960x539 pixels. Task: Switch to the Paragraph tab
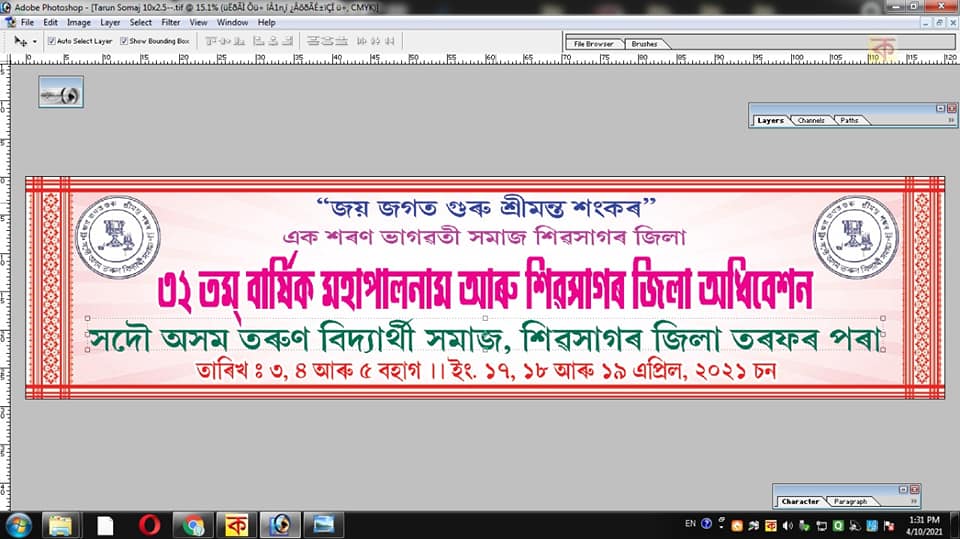[x=851, y=501]
